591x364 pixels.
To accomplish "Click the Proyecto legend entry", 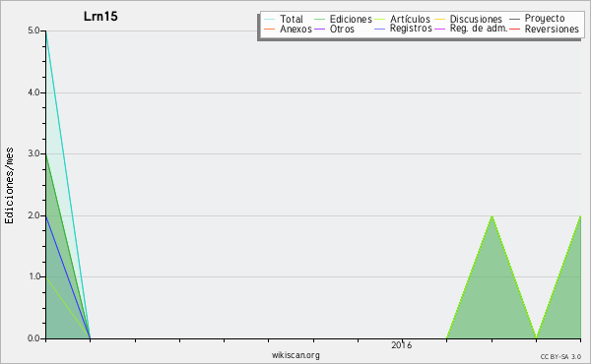I will click(537, 19).
